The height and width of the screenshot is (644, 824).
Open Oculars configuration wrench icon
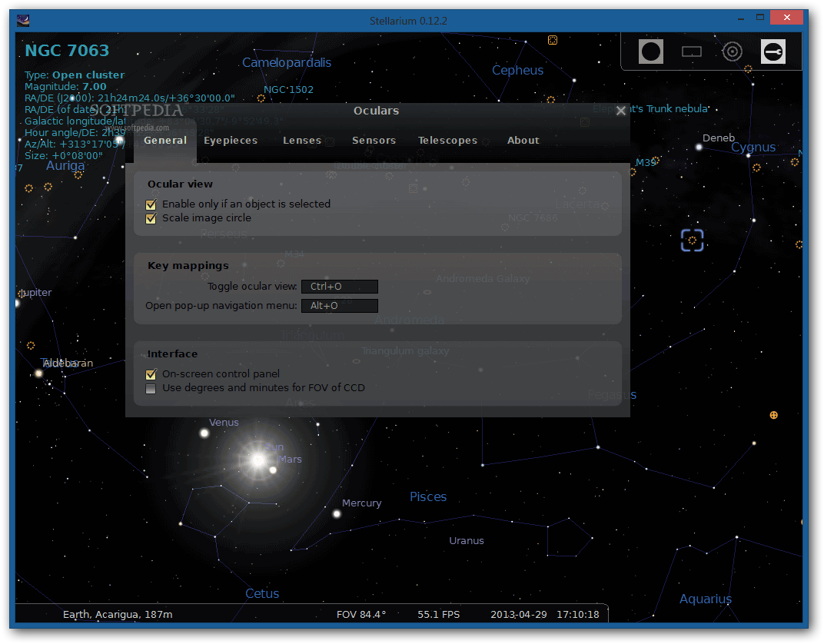click(773, 51)
